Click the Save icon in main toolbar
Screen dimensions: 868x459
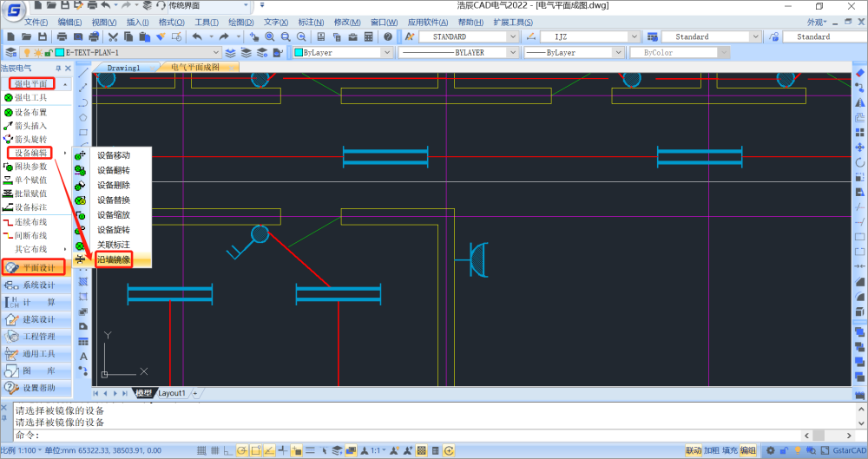pyautogui.click(x=42, y=36)
